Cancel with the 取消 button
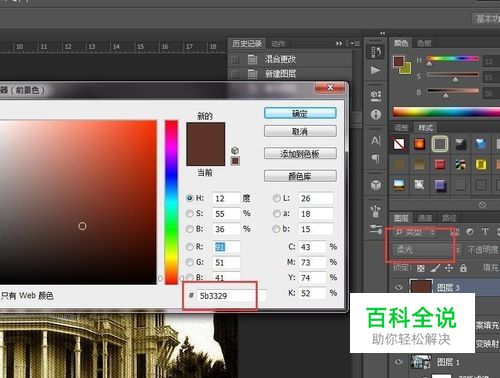Image resolution: width=500 pixels, height=378 pixels. (300, 131)
